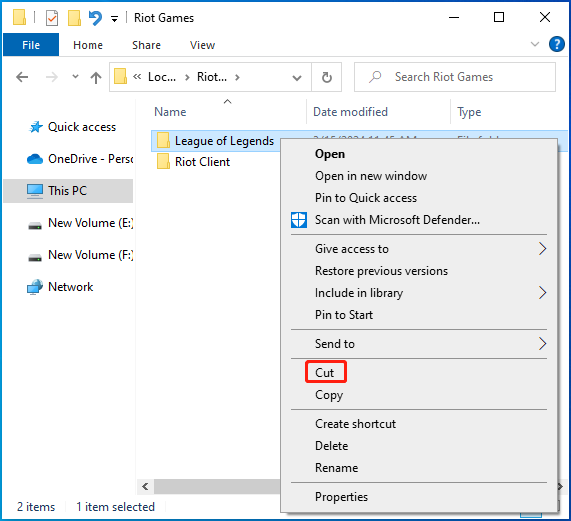Click the Properties checkmark icon in title bar
This screenshot has height=521, width=571.
click(52, 18)
